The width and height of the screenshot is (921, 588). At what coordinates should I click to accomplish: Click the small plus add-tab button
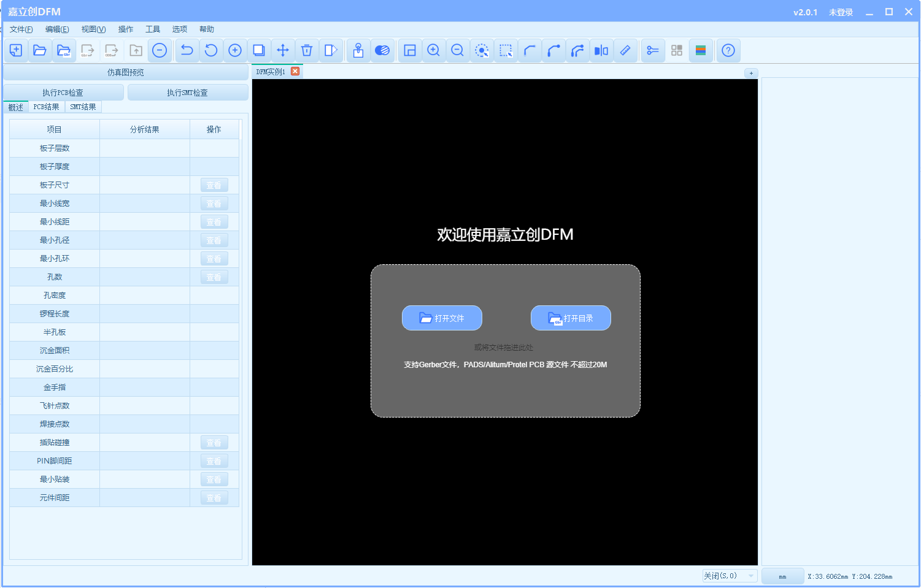click(x=751, y=73)
